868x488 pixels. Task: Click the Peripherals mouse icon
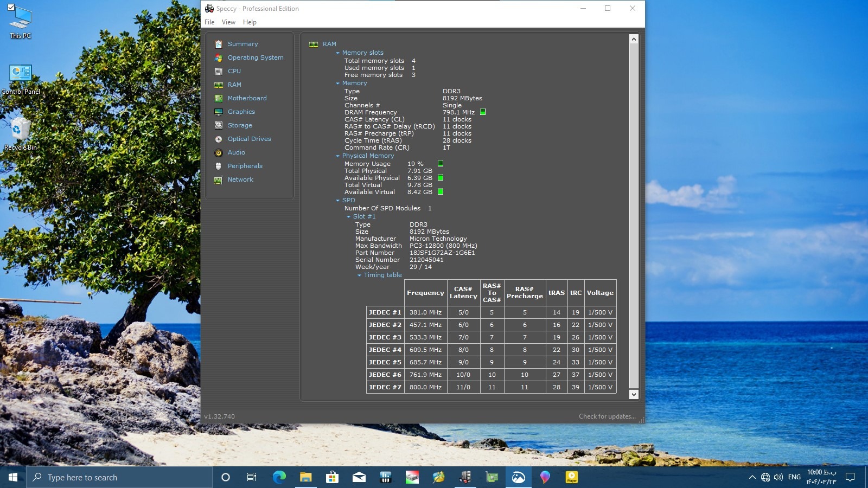click(219, 166)
